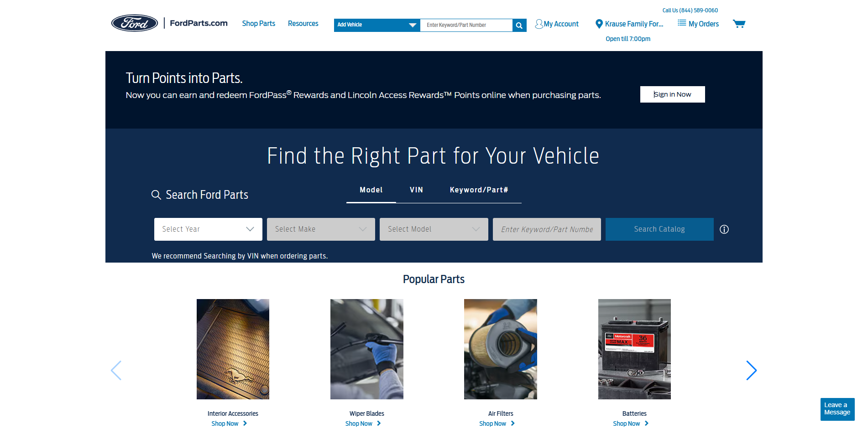The height and width of the screenshot is (434, 868).
Task: Click the Sign in Now button
Action: (672, 94)
